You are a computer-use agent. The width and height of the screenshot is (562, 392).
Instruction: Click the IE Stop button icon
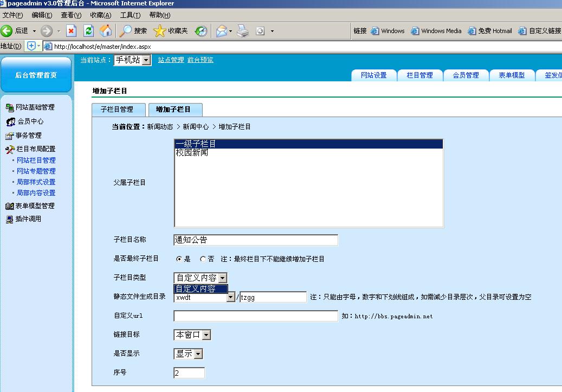click(71, 31)
